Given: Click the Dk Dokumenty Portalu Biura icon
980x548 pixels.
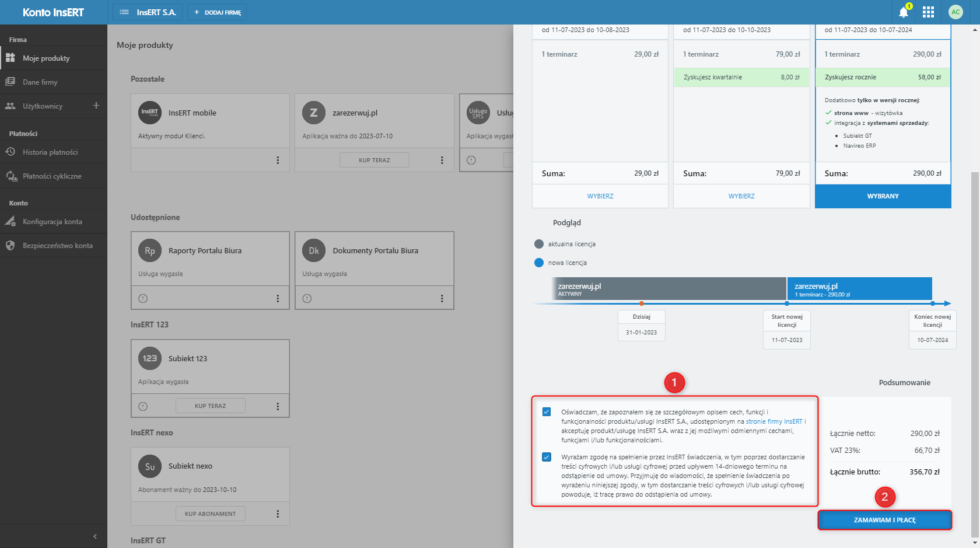Looking at the screenshot, I should tap(314, 250).
